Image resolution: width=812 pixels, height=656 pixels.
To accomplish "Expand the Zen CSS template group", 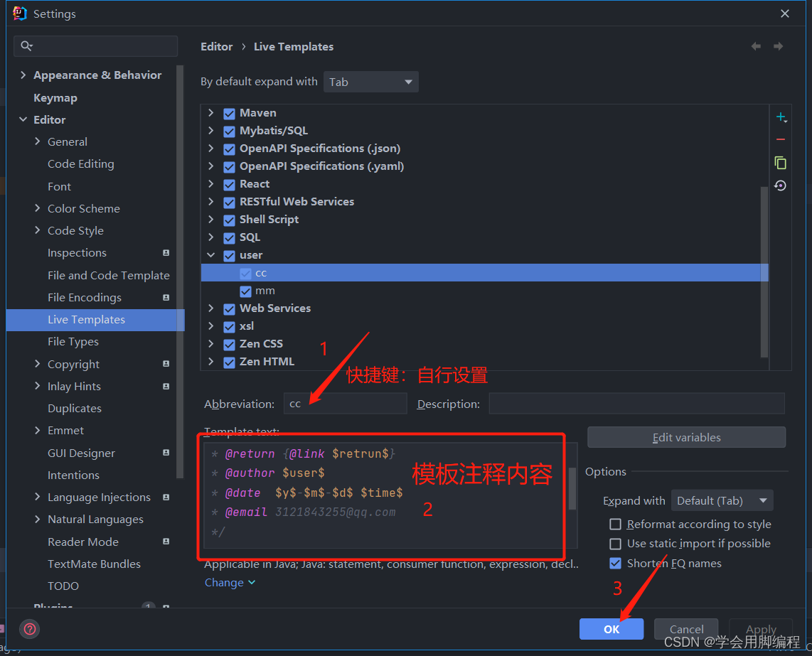I will (210, 344).
